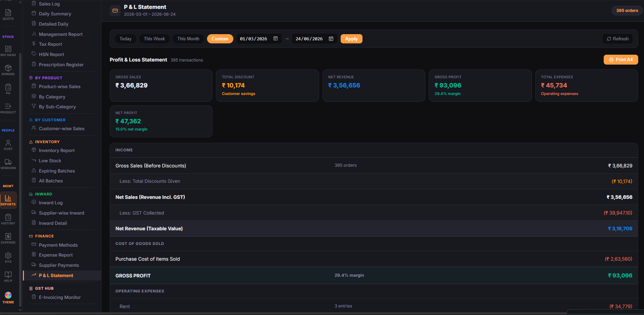Click the Gross Profit summary card

pos(480,85)
